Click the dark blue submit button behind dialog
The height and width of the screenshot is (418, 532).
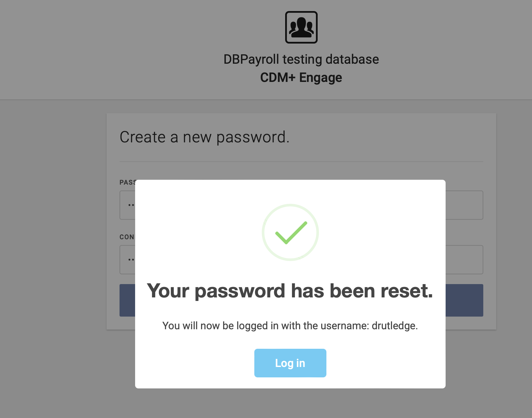464,300
